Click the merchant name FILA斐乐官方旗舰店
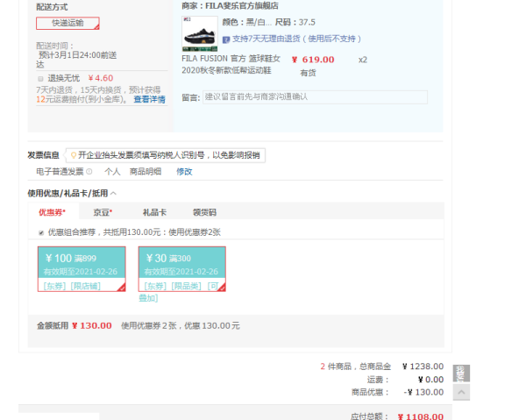The image size is (526, 420). tap(242, 6)
